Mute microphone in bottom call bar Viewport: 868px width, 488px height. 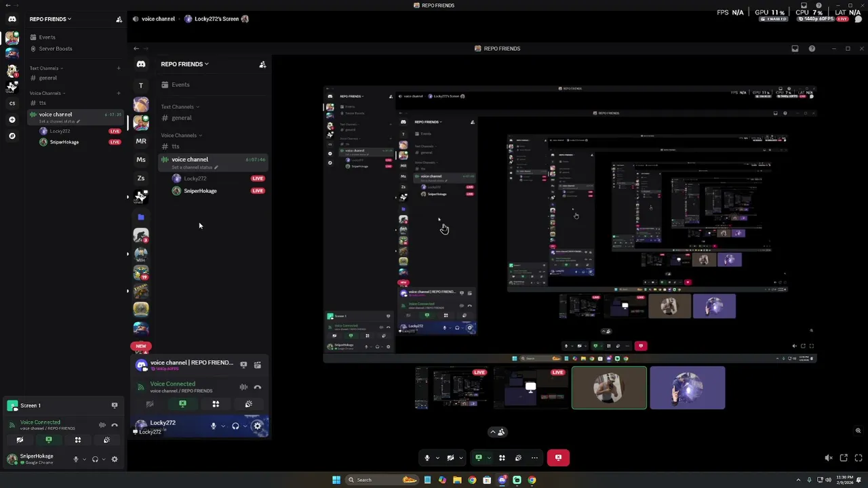[427, 457]
